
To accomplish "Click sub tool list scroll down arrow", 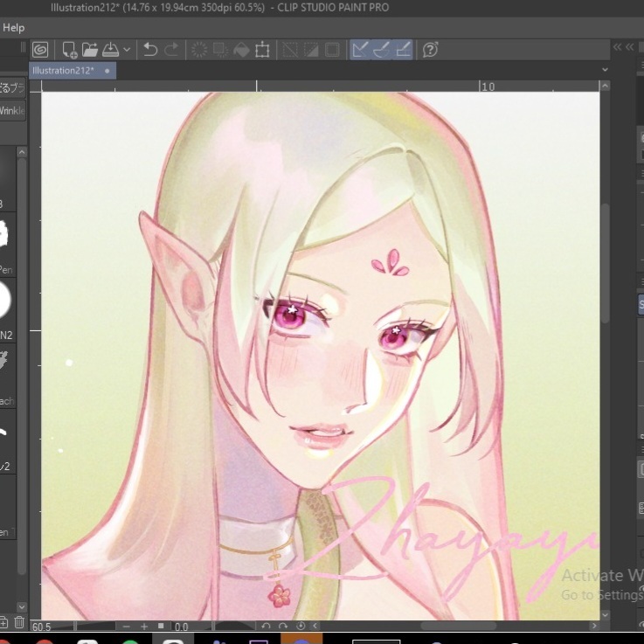I will (x=22, y=606).
